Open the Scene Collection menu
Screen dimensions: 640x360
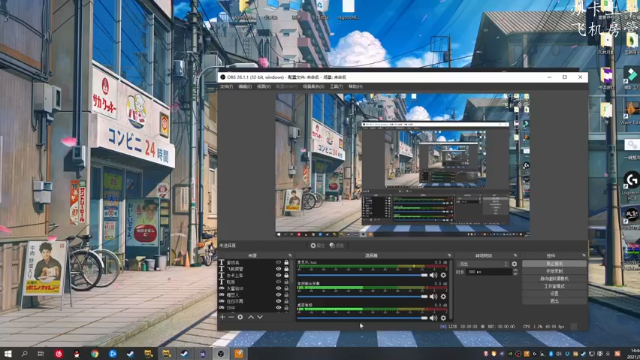(313, 87)
